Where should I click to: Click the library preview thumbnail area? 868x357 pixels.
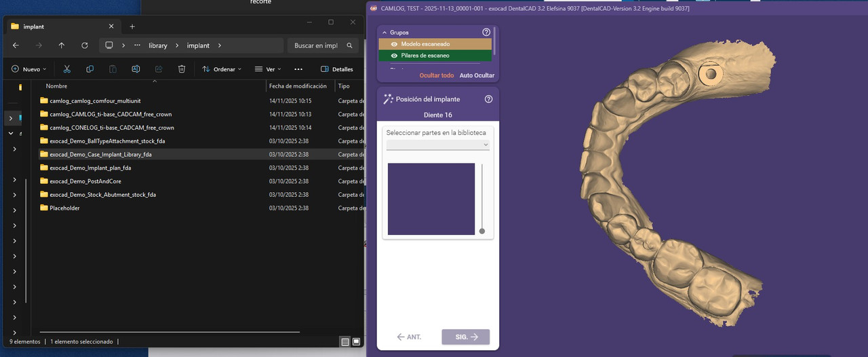point(431,199)
